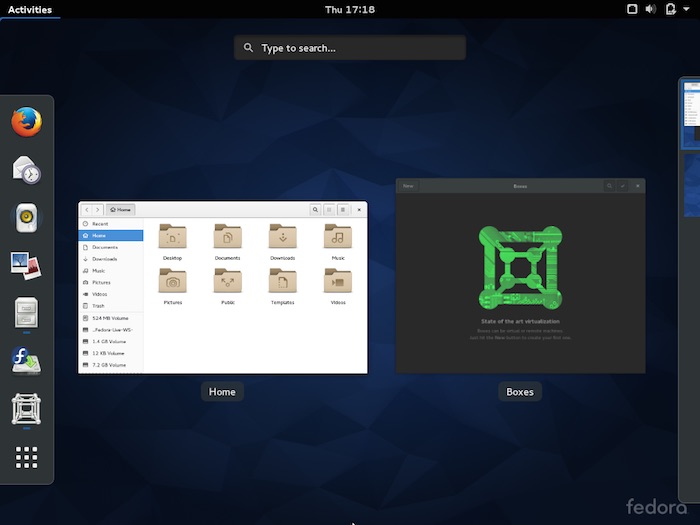Click the volume speaker icon in top bar
Screen dimensions: 700x525
(x=651, y=9)
